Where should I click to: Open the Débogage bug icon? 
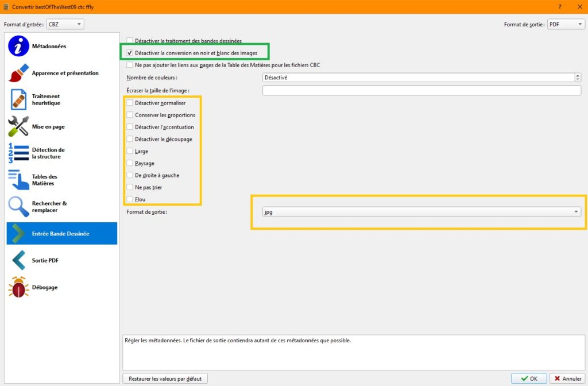click(x=18, y=287)
